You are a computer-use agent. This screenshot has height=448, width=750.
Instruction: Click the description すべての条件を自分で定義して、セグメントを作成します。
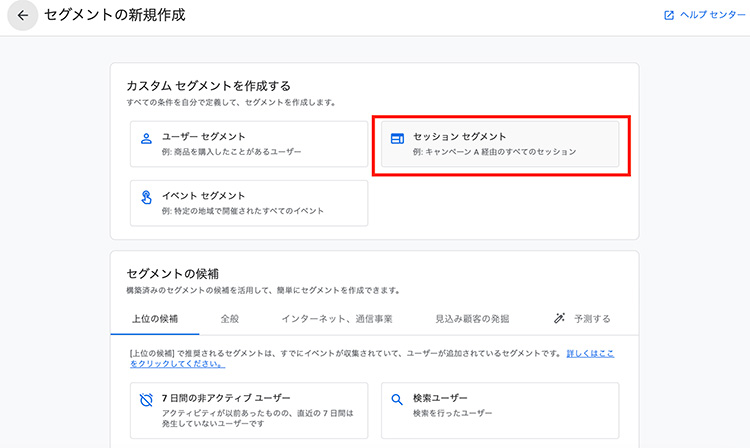coord(232,102)
